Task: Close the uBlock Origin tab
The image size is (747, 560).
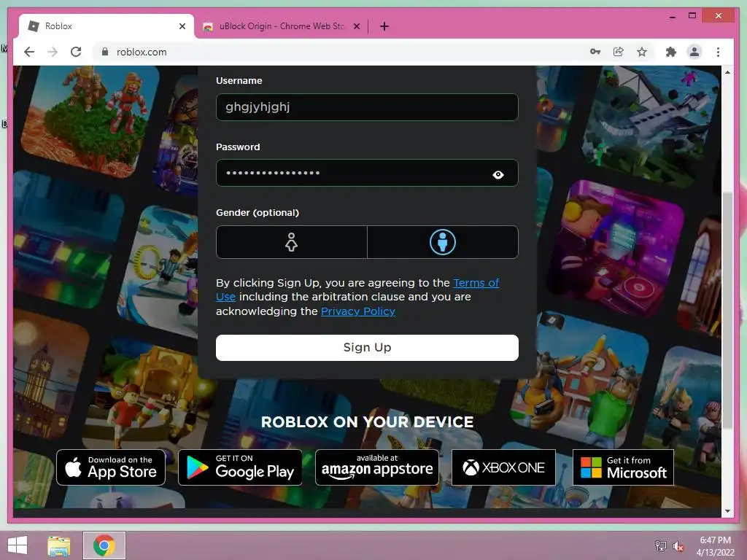Action: coord(356,26)
